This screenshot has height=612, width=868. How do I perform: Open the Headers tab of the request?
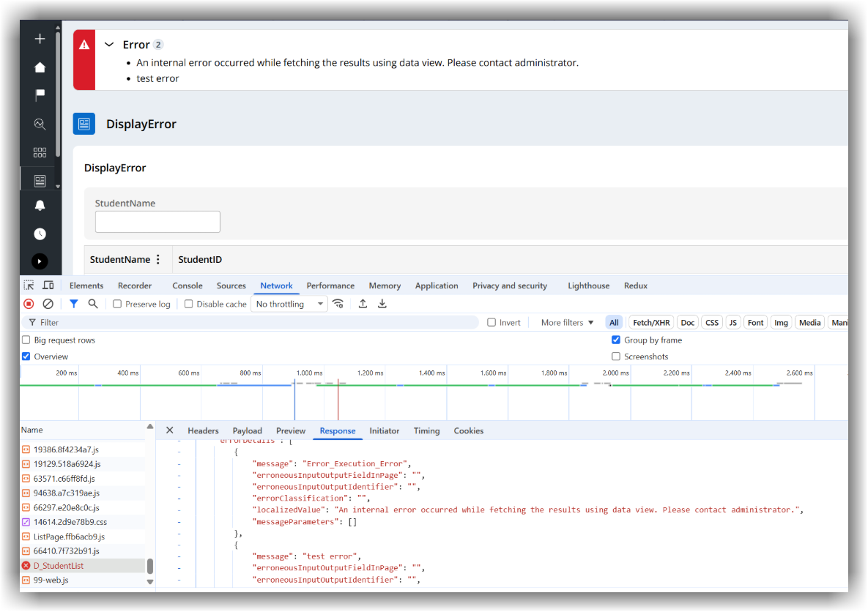[203, 430]
